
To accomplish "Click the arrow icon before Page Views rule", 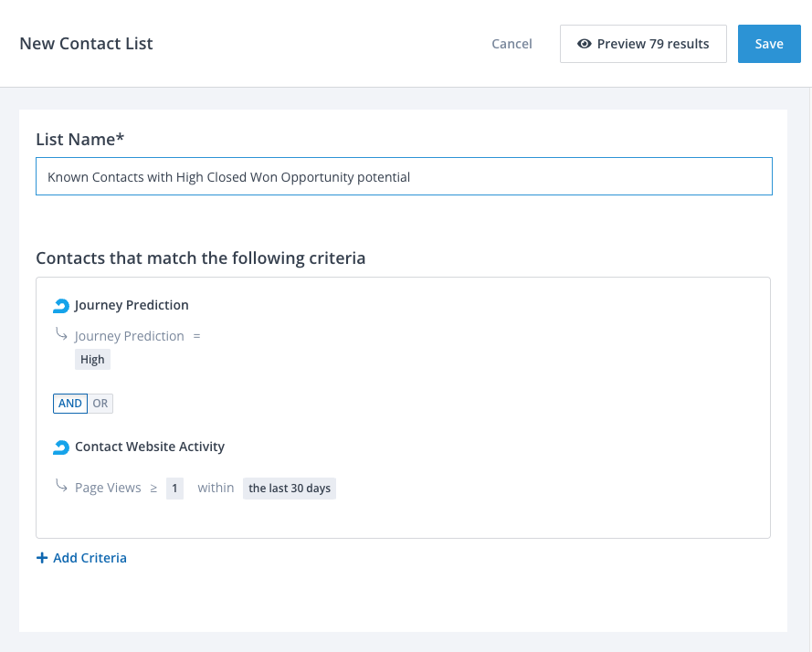I will click(x=62, y=487).
